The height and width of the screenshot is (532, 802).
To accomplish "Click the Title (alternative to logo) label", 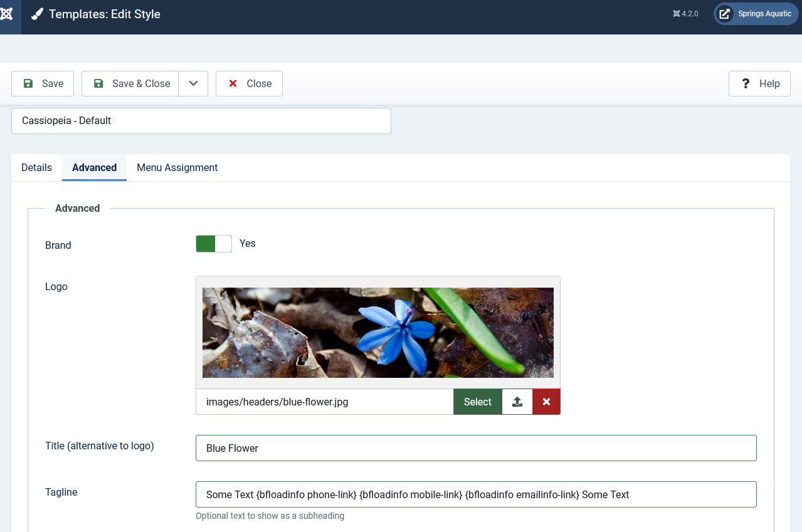I will point(100,446).
